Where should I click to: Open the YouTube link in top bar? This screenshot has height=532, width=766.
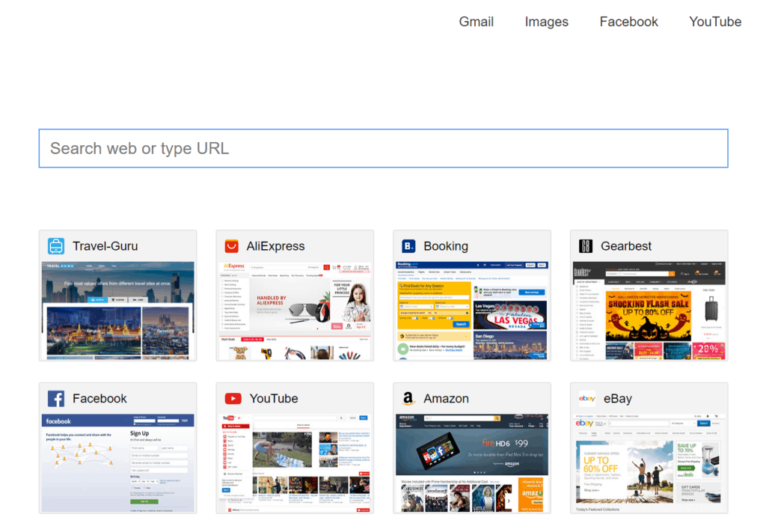[x=715, y=22]
